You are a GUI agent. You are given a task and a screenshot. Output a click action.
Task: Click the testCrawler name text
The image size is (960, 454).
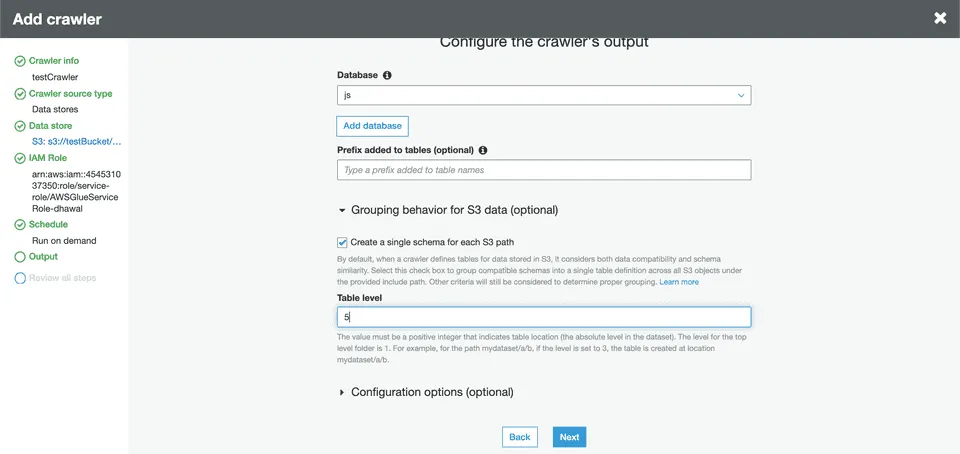click(x=55, y=77)
